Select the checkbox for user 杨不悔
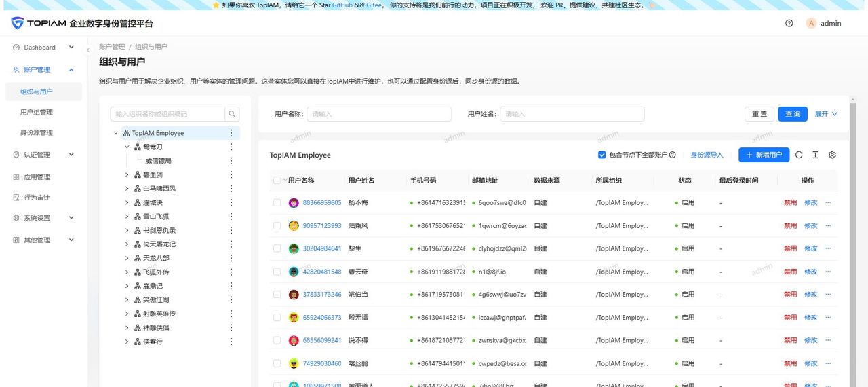This screenshot has width=868, height=387. 277,203
